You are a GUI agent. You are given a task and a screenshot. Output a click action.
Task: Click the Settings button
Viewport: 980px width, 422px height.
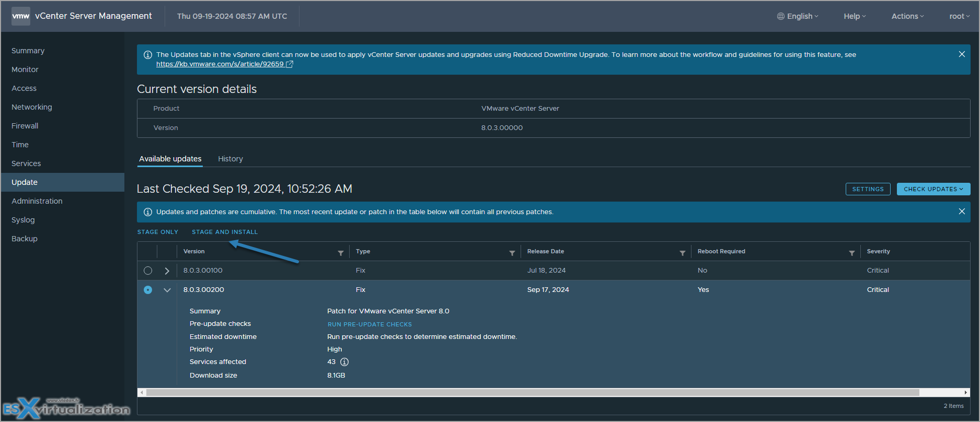tap(868, 189)
